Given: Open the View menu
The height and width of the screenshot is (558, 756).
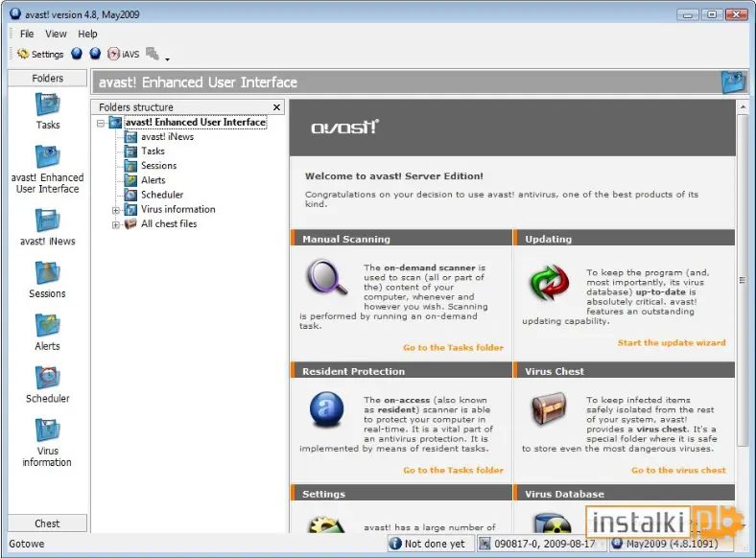Looking at the screenshot, I should [56, 34].
